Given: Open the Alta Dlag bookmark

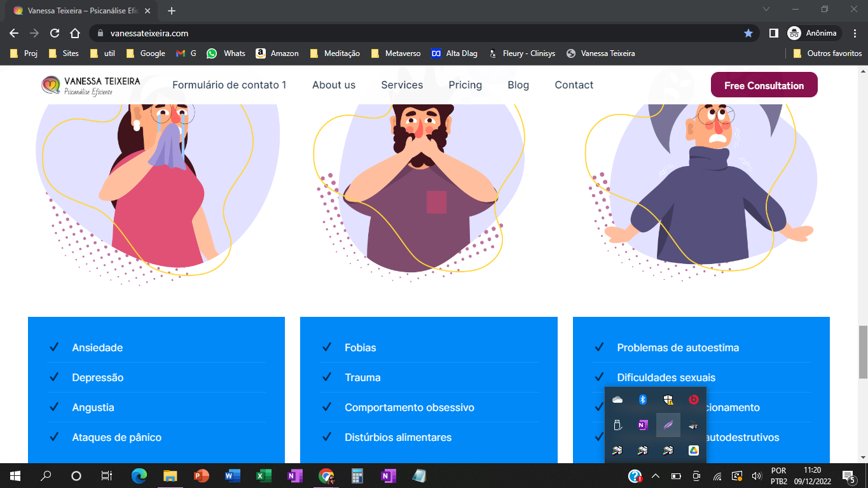Looking at the screenshot, I should tap(454, 53).
